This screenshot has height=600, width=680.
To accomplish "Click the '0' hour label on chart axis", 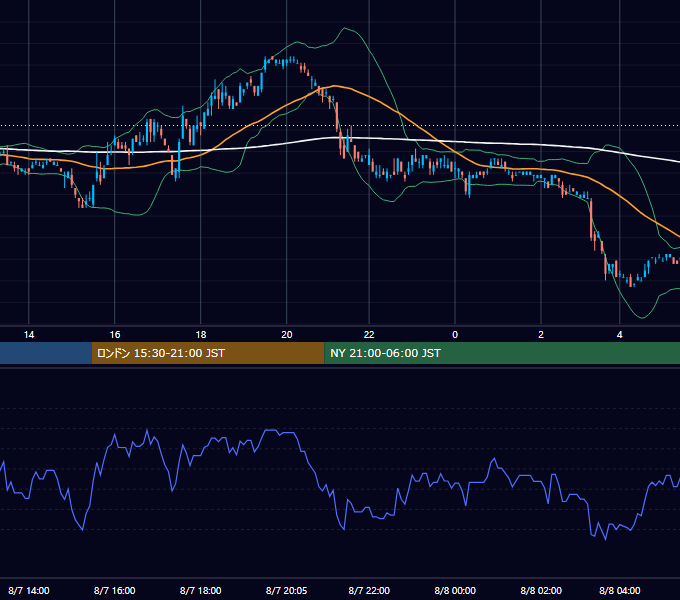I will [x=455, y=335].
